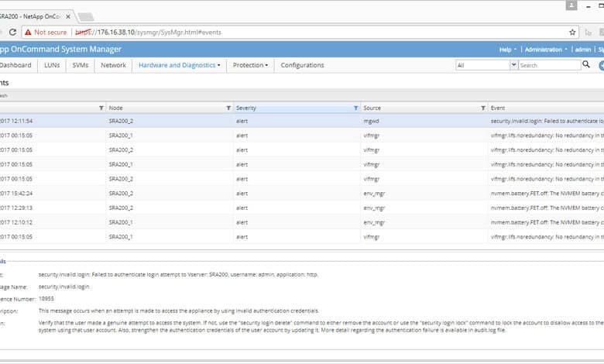604x364 pixels.
Task: Open the filter icon on the time column
Action: [101, 108]
